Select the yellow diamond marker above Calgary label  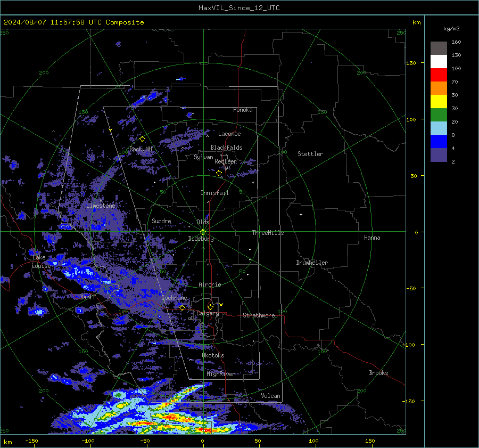pyautogui.click(x=210, y=307)
